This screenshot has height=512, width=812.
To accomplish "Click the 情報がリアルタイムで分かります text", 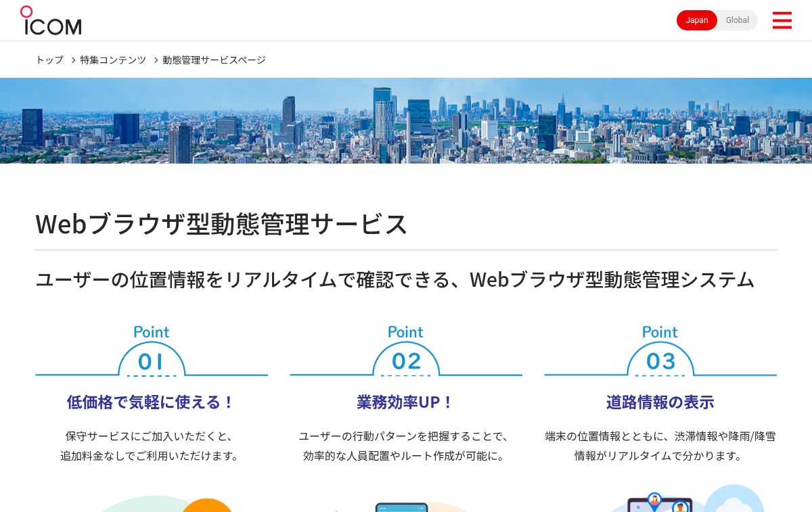I will click(660, 456).
